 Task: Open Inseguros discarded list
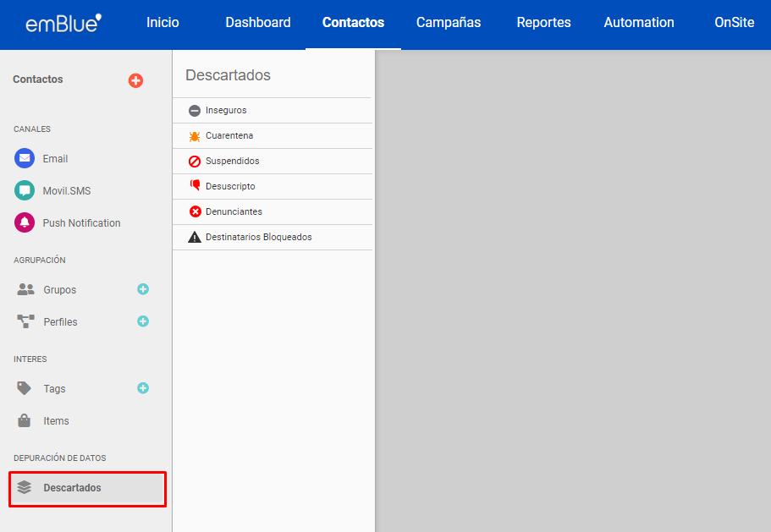click(x=226, y=111)
